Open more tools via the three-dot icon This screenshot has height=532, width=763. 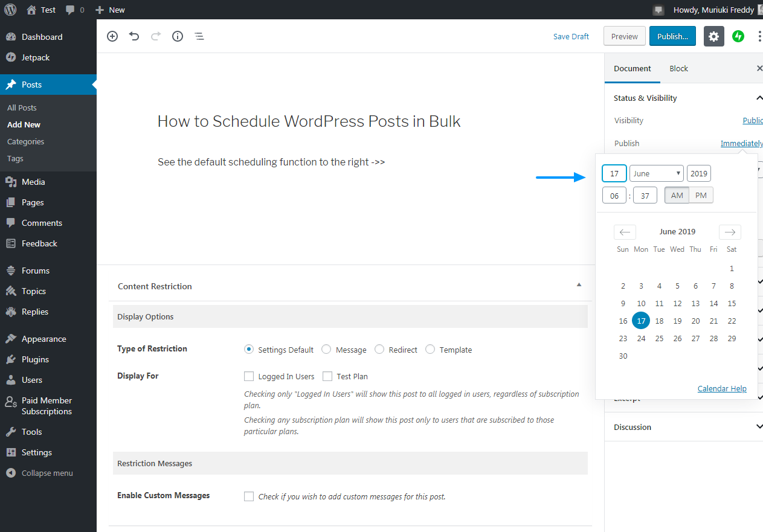click(x=759, y=36)
